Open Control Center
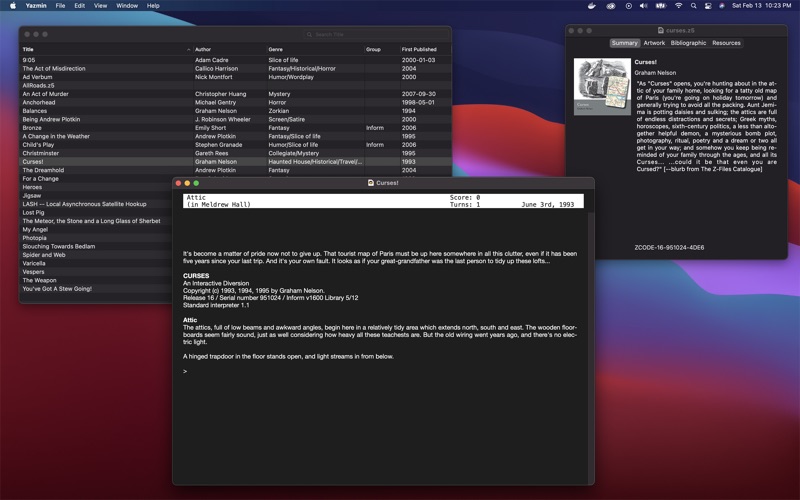This screenshot has height=500, width=800. pos(708,6)
